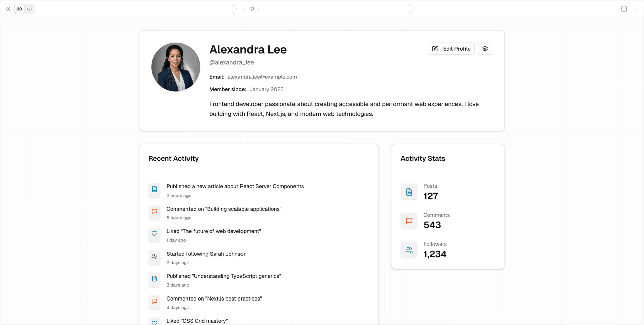Click the Posts document icon in stats
The height and width of the screenshot is (325, 644).
(409, 192)
